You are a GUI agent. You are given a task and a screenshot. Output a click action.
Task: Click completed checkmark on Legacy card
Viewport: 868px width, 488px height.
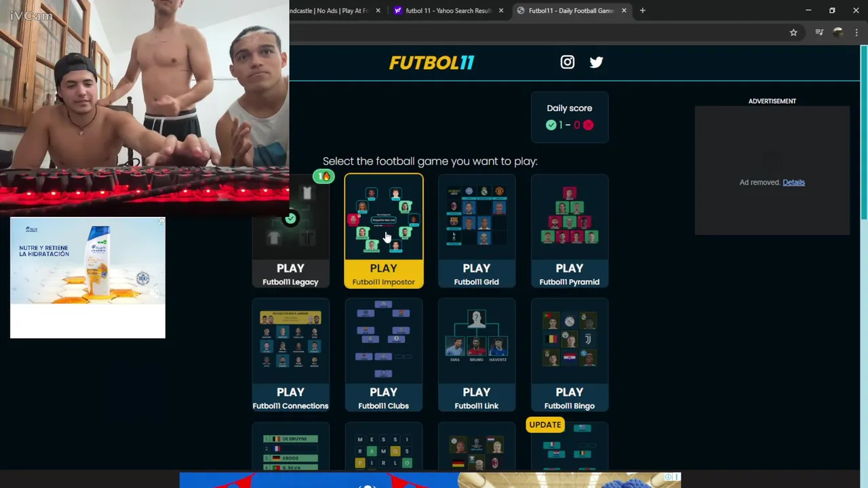coord(290,218)
